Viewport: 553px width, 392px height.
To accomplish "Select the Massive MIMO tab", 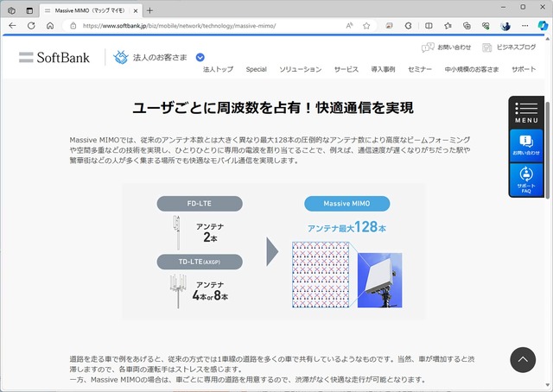I will [89, 11].
